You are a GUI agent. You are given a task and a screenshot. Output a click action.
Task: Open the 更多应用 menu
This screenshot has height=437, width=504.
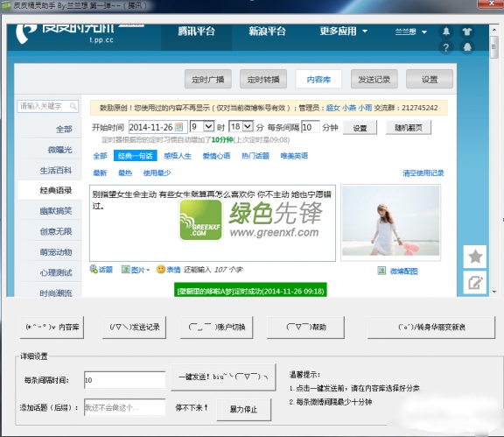coord(343,32)
